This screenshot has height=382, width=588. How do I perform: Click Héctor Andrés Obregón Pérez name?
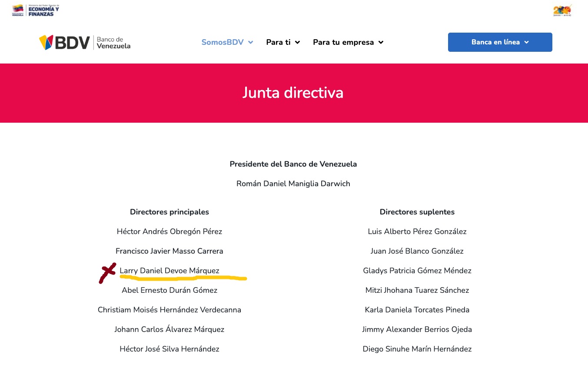coord(169,231)
